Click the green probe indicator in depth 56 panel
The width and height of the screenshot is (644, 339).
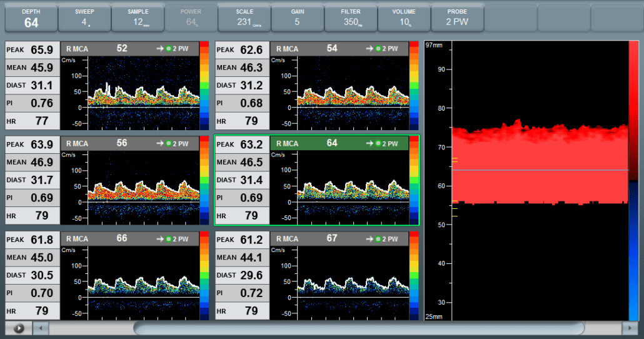168,143
